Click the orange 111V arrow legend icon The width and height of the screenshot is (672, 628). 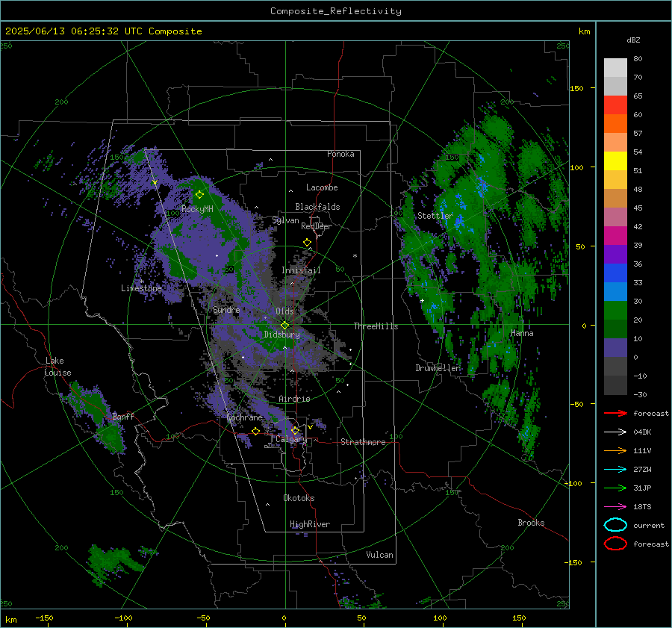(615, 450)
